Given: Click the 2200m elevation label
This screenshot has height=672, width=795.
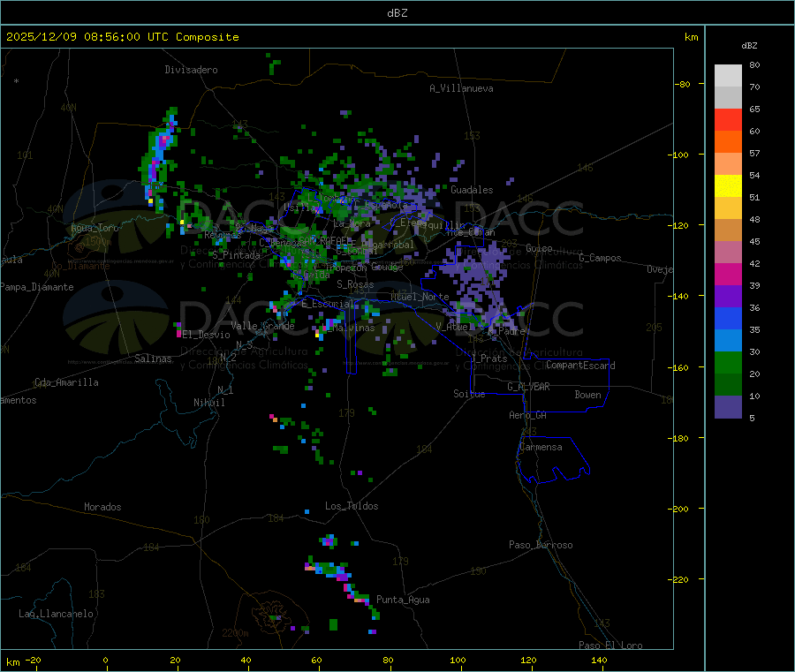Looking at the screenshot, I should pyautogui.click(x=235, y=633).
